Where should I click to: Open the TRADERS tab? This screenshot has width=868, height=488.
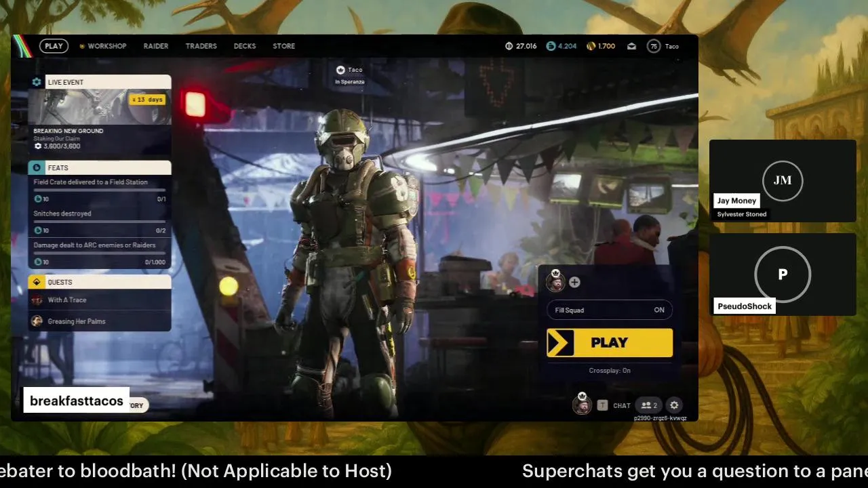click(201, 46)
